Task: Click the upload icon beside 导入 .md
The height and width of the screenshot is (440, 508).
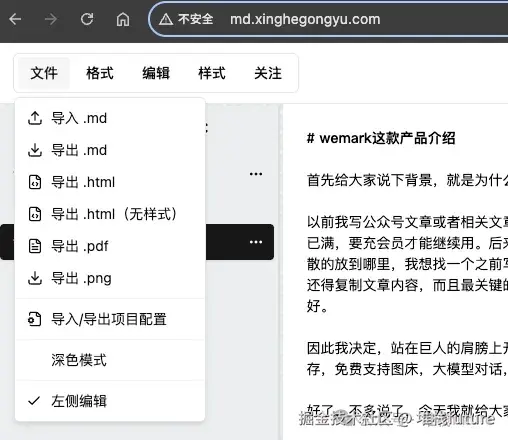Action: tap(35, 118)
